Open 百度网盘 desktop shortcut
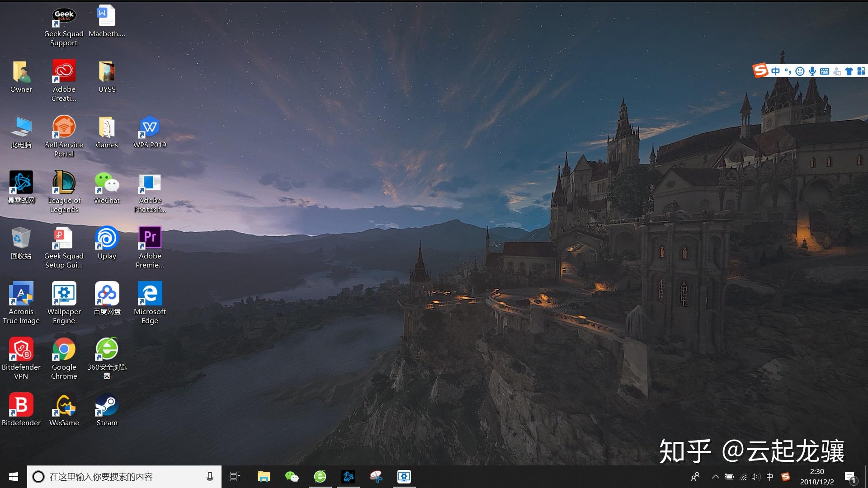This screenshot has width=868, height=488. (x=107, y=300)
